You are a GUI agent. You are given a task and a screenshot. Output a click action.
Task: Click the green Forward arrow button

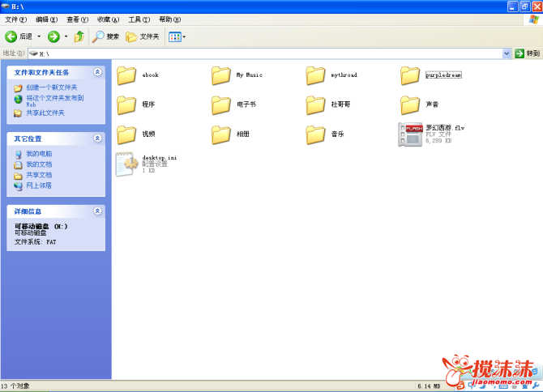point(53,36)
